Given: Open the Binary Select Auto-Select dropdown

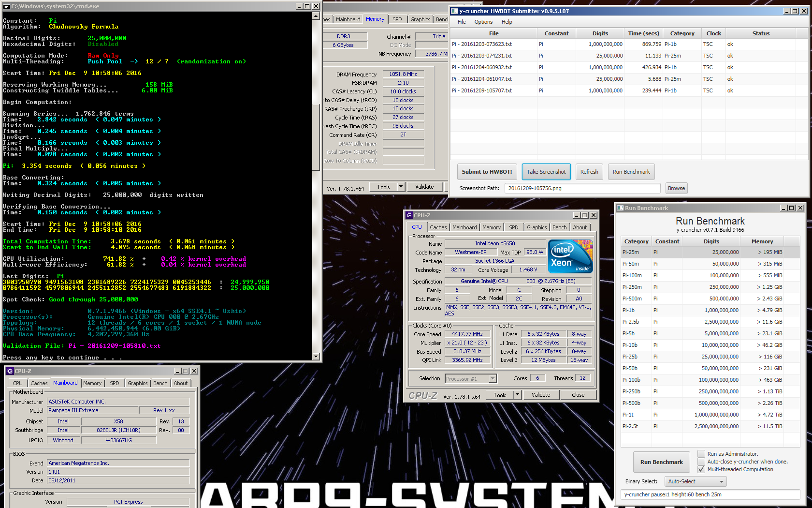Looking at the screenshot, I should click(x=696, y=481).
